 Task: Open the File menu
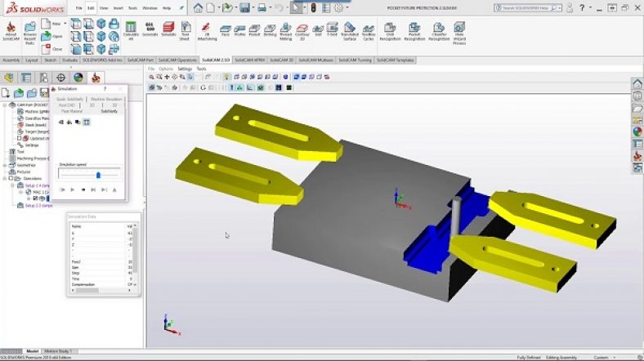coord(78,8)
